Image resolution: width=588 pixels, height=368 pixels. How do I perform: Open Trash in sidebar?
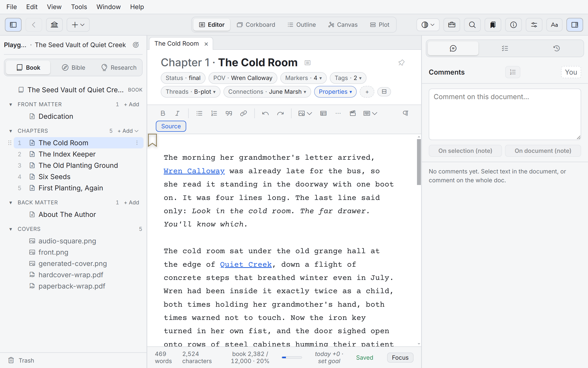click(21, 360)
